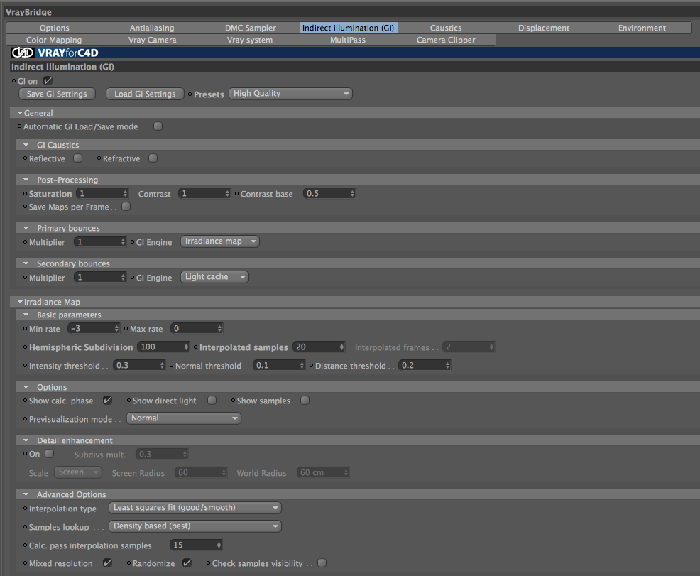Collapse the Basic parameters subsection

26,314
